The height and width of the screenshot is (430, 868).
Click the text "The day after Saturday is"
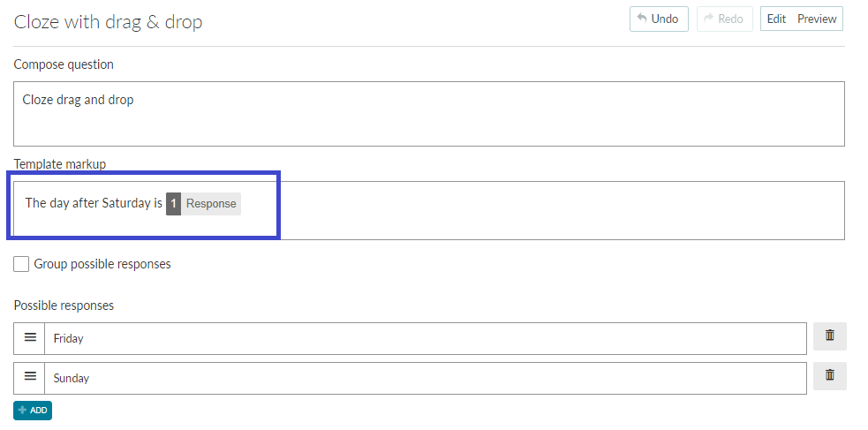(94, 203)
